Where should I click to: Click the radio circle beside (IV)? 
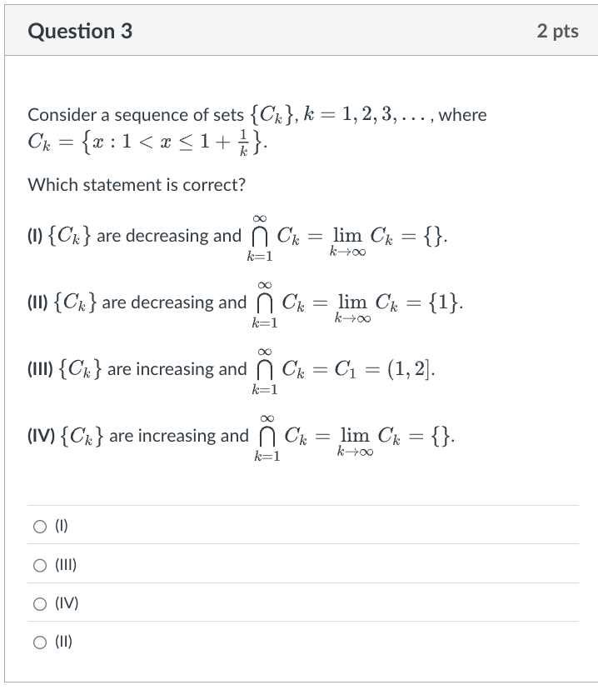(39, 602)
